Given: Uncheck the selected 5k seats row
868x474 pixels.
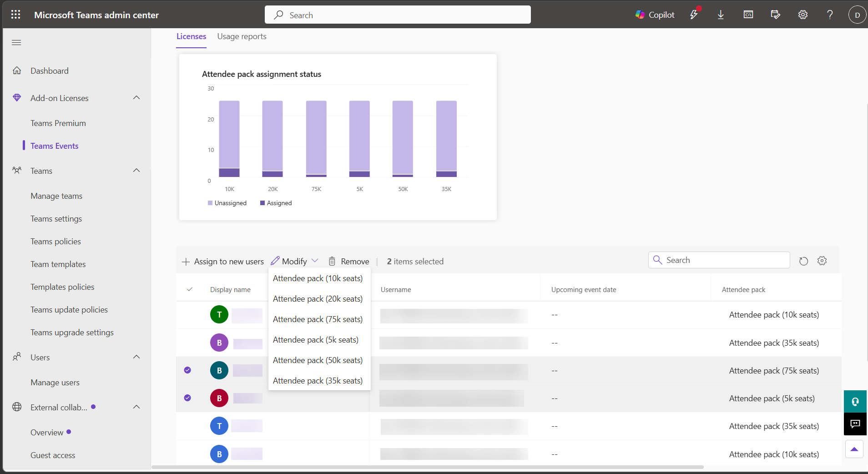Looking at the screenshot, I should 187,398.
